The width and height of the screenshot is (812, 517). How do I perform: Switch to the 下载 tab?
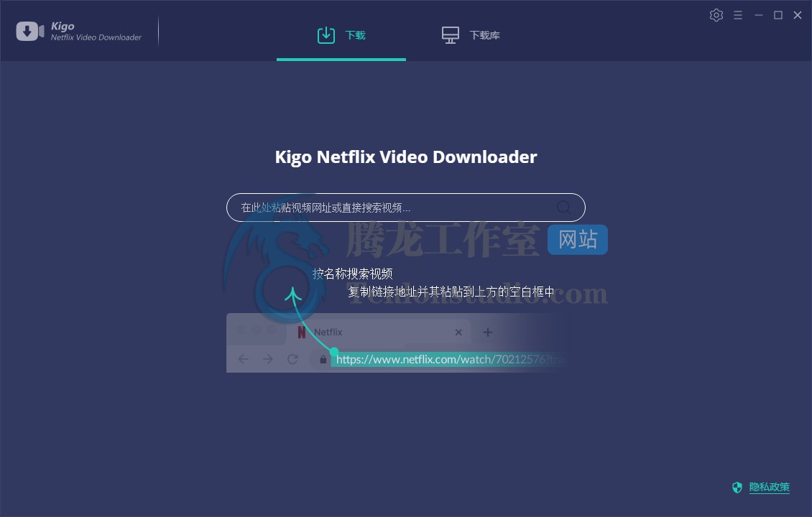(x=341, y=35)
